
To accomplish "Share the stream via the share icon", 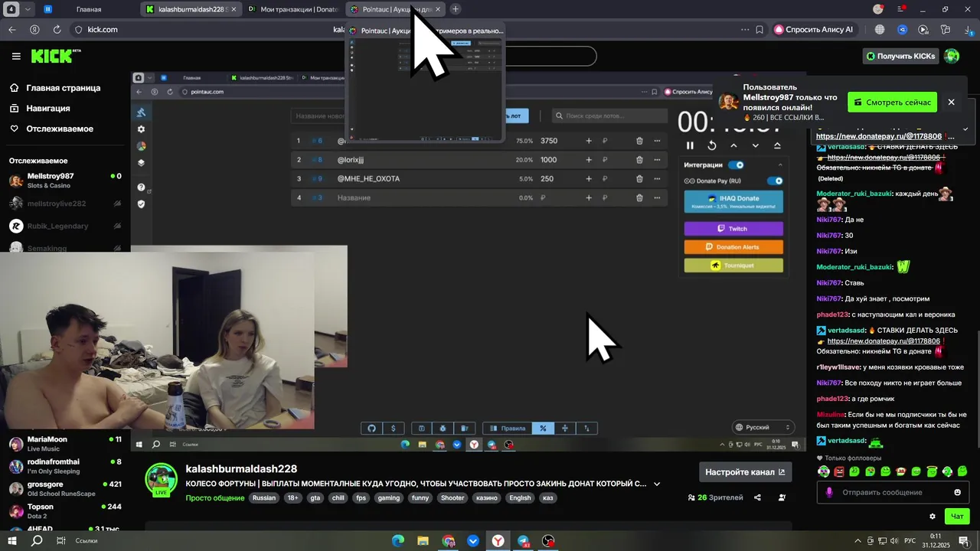I will [757, 497].
